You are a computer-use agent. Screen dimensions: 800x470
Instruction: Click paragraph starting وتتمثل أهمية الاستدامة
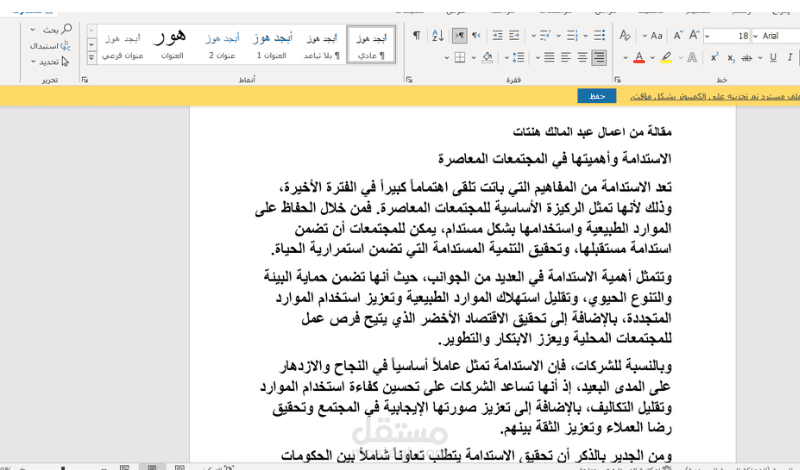coord(468,308)
